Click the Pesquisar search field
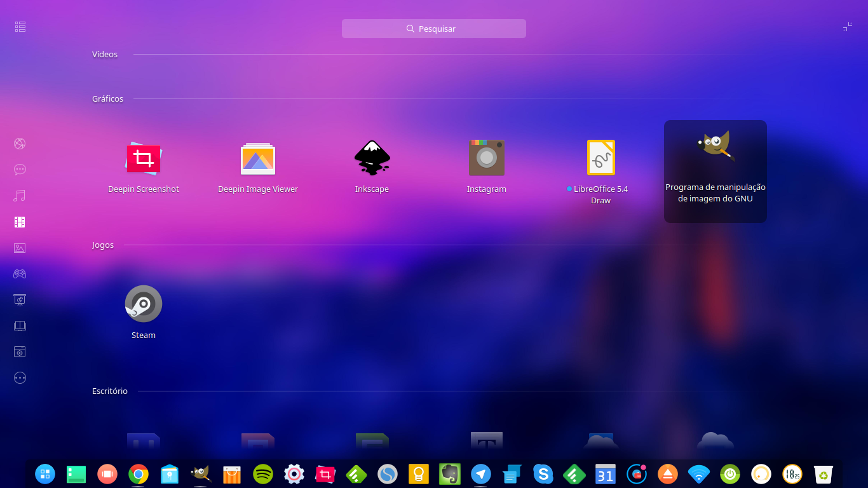 pyautogui.click(x=434, y=29)
